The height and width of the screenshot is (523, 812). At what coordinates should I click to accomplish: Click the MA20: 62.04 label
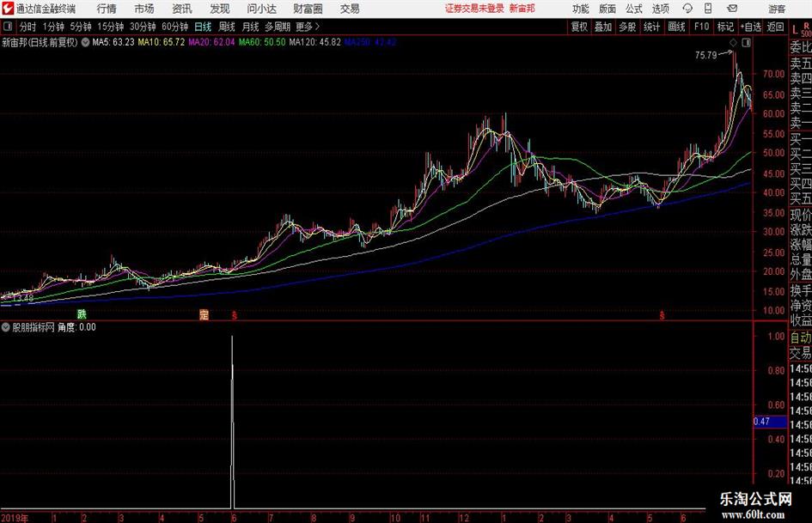coord(211,42)
